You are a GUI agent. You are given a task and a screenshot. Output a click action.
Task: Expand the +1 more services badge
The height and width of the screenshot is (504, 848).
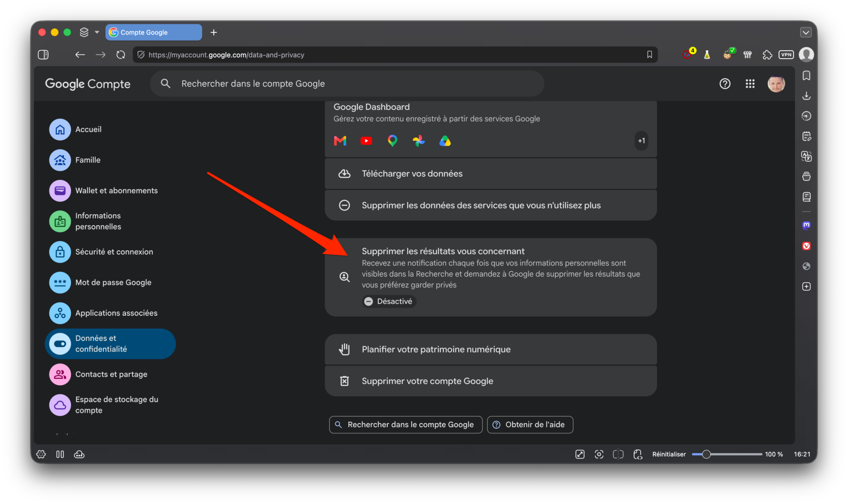tap(641, 141)
